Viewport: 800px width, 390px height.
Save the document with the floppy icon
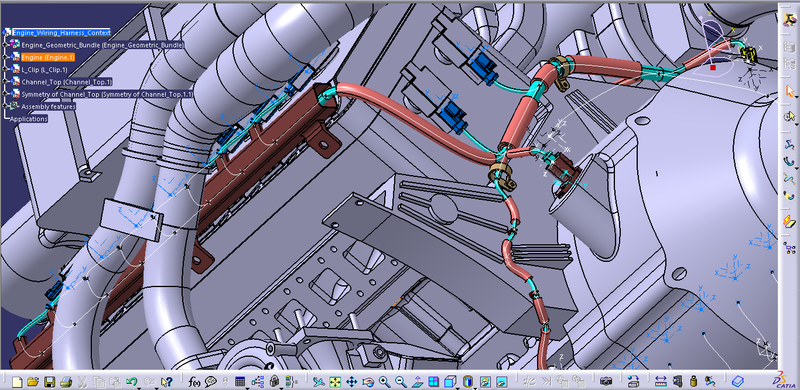(x=49, y=381)
